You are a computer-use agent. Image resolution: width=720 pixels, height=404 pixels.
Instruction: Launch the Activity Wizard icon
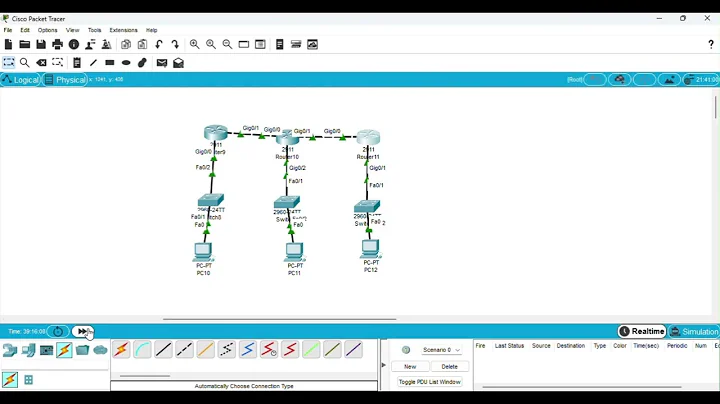coord(90,45)
